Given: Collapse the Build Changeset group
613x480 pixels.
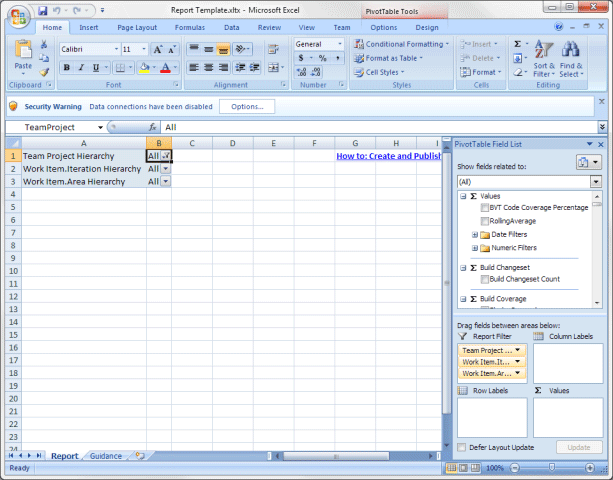Looking at the screenshot, I should click(x=463, y=268).
